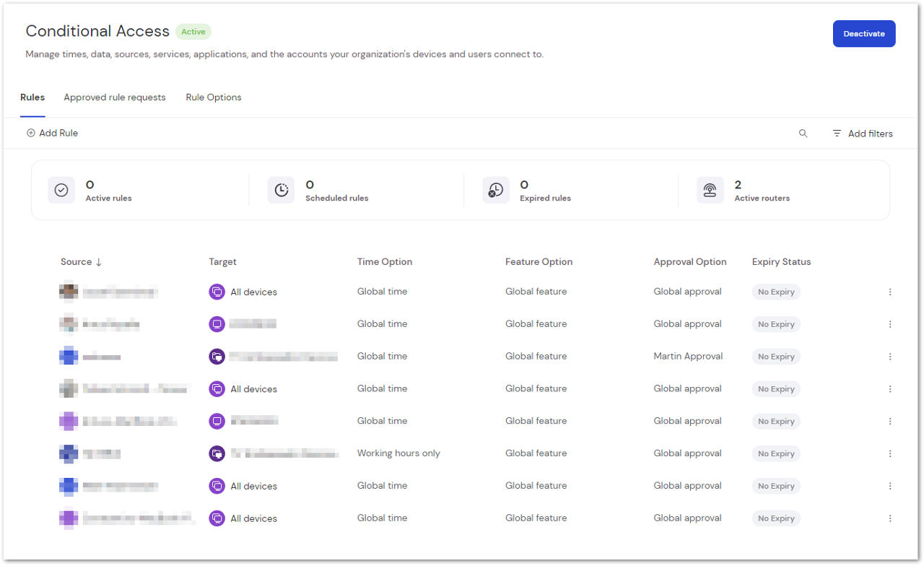Click the dark target icon in Martin Approval row
The image size is (924, 566).
(217, 357)
